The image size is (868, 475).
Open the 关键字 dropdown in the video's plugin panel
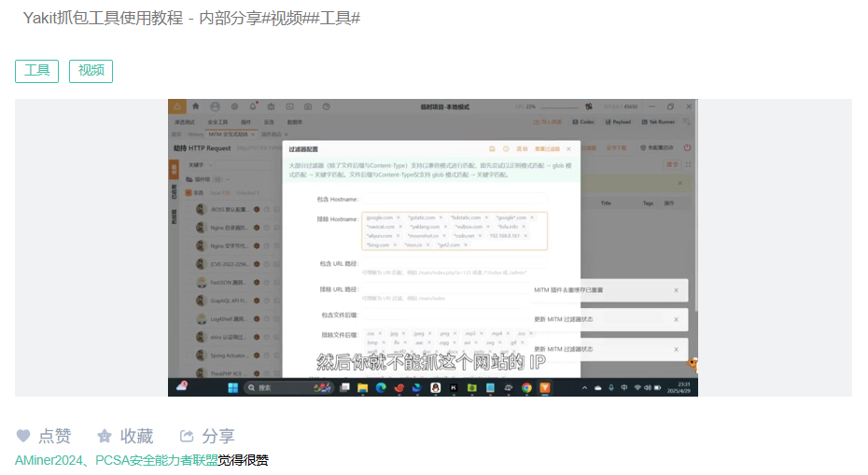(x=201, y=165)
